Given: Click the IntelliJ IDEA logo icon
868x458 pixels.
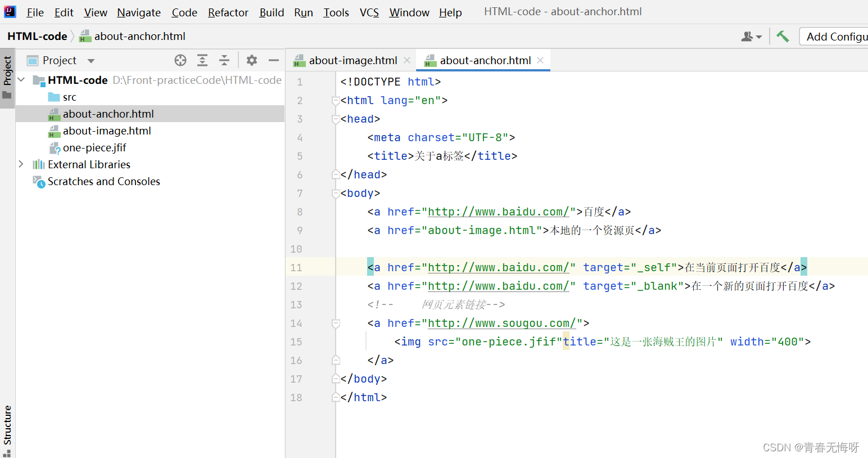Looking at the screenshot, I should [10, 12].
